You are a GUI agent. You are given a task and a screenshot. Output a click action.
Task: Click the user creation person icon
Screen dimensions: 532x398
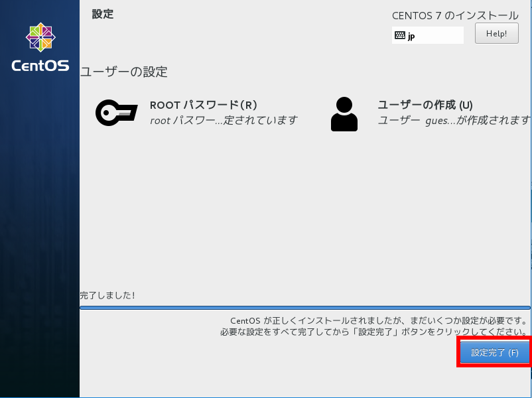click(x=344, y=114)
